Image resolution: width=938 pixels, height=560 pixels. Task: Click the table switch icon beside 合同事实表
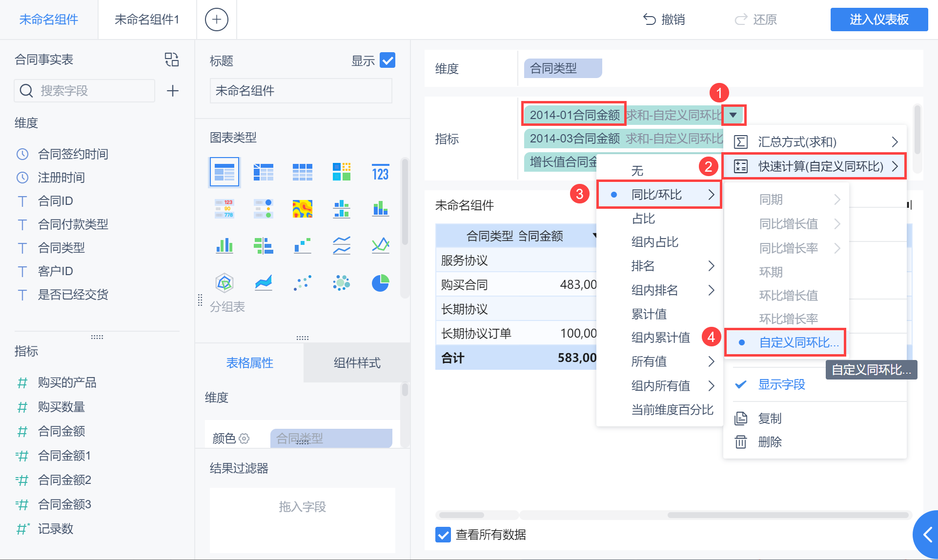point(172,60)
